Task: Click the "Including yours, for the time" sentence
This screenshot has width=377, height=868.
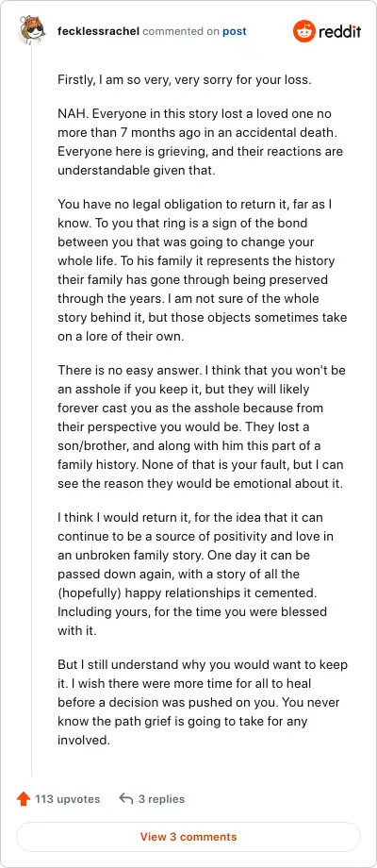Action: click(x=192, y=621)
